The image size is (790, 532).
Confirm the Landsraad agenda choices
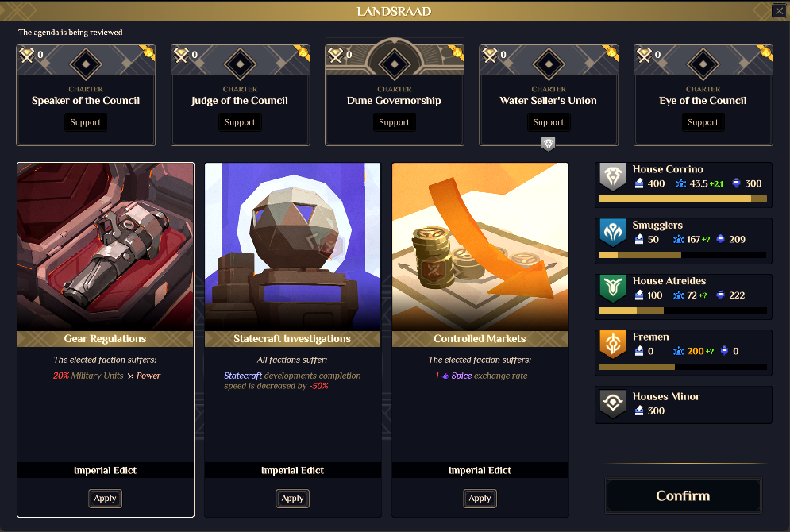coord(683,495)
